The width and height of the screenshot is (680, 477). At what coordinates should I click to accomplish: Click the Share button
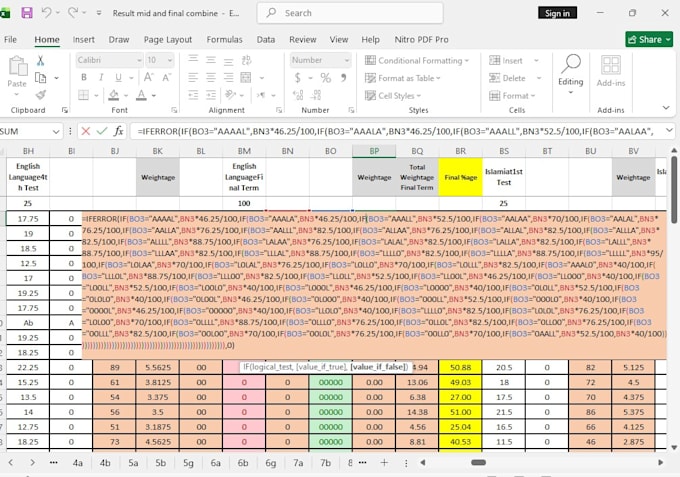pos(649,39)
